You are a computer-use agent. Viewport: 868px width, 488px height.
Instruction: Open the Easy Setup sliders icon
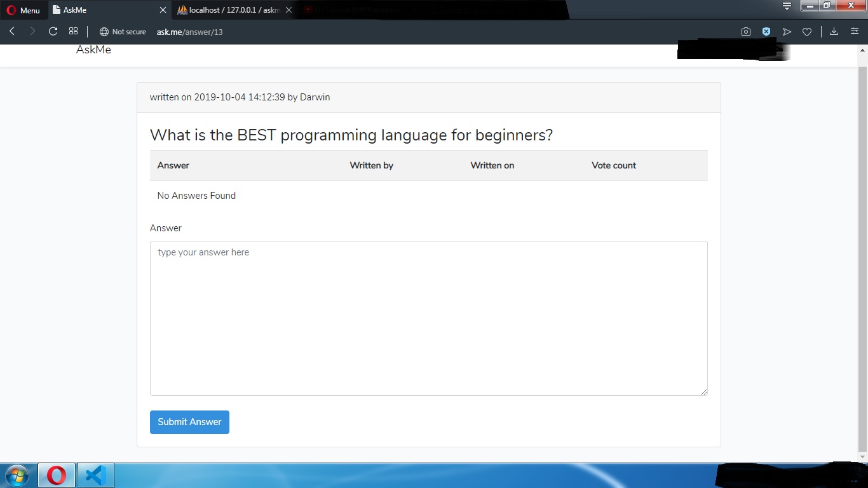[855, 32]
